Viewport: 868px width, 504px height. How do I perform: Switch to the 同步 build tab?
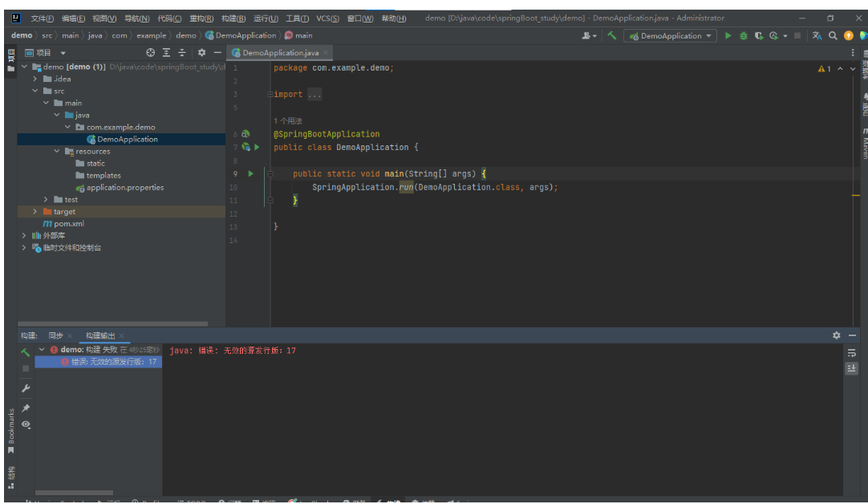coord(55,335)
